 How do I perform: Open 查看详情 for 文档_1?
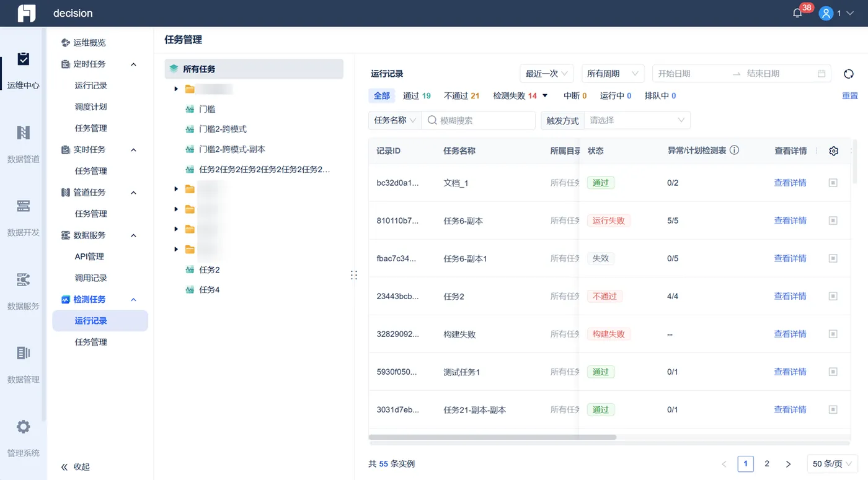(x=790, y=183)
